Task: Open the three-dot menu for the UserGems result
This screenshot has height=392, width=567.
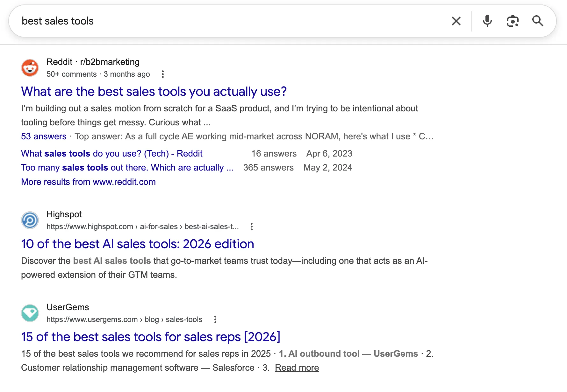Action: point(215,319)
